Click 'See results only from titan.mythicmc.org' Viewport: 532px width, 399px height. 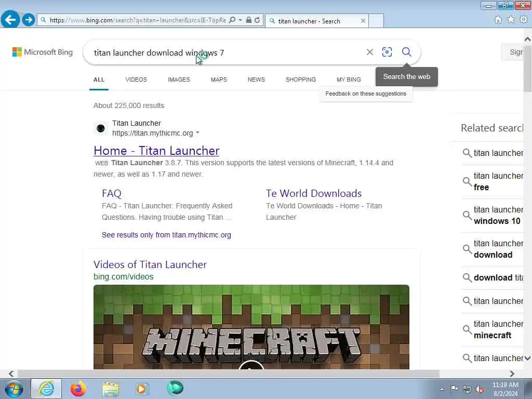click(166, 235)
